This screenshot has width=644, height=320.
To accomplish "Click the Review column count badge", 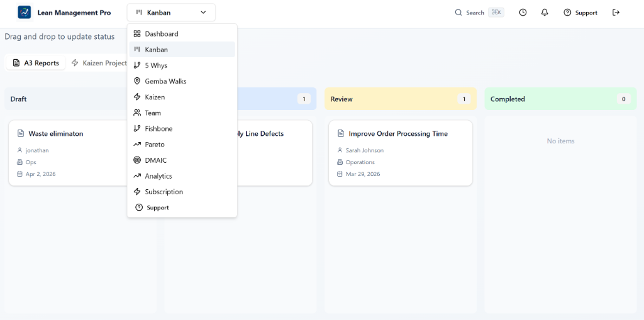I will pyautogui.click(x=464, y=99).
